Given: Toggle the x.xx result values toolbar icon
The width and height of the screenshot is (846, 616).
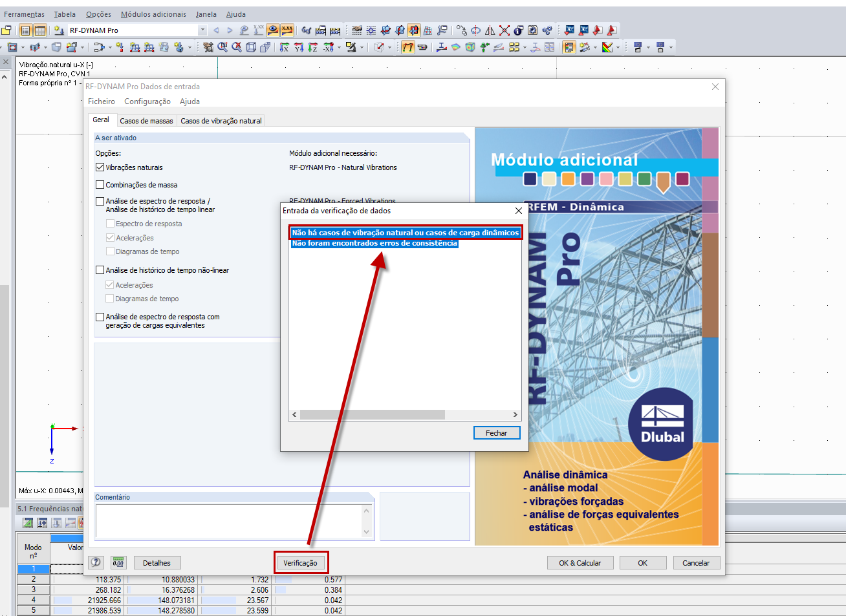Looking at the screenshot, I should click(x=287, y=30).
